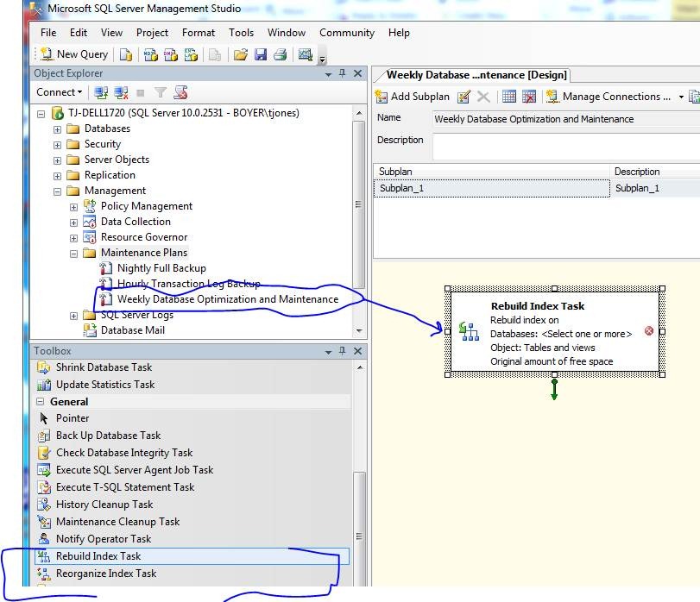The image size is (700, 602).
Task: Open the dropdown arrow beside Manage Connections
Action: click(x=681, y=97)
